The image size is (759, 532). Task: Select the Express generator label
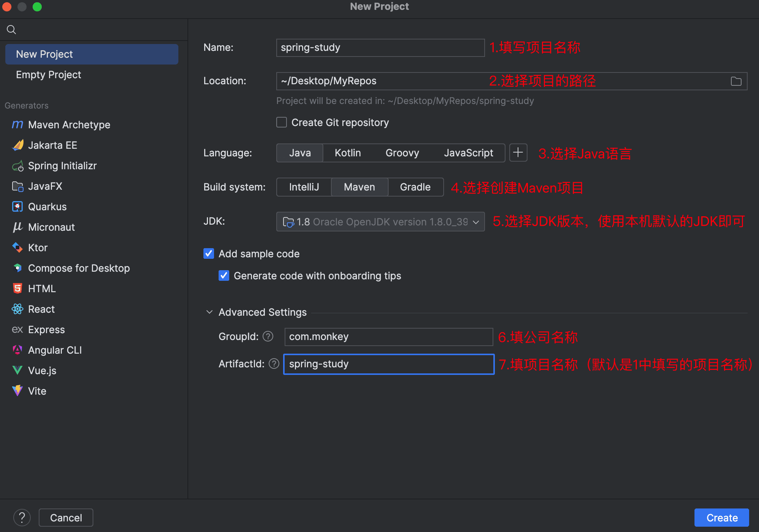click(x=46, y=330)
